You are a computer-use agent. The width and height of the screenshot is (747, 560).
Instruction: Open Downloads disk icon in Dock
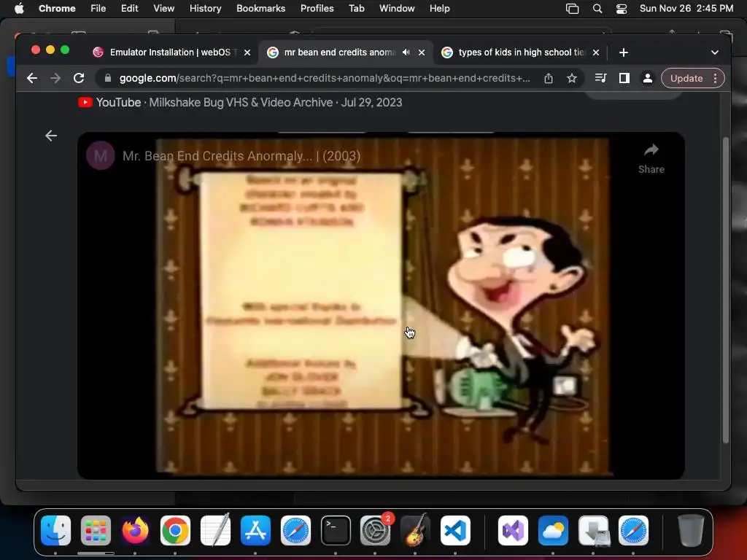[x=594, y=531]
